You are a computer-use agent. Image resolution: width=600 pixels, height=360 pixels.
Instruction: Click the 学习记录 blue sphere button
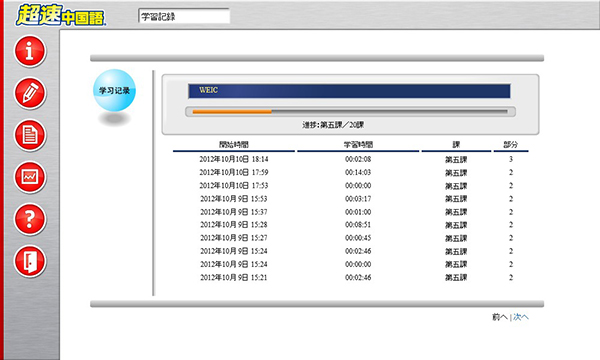(x=114, y=90)
